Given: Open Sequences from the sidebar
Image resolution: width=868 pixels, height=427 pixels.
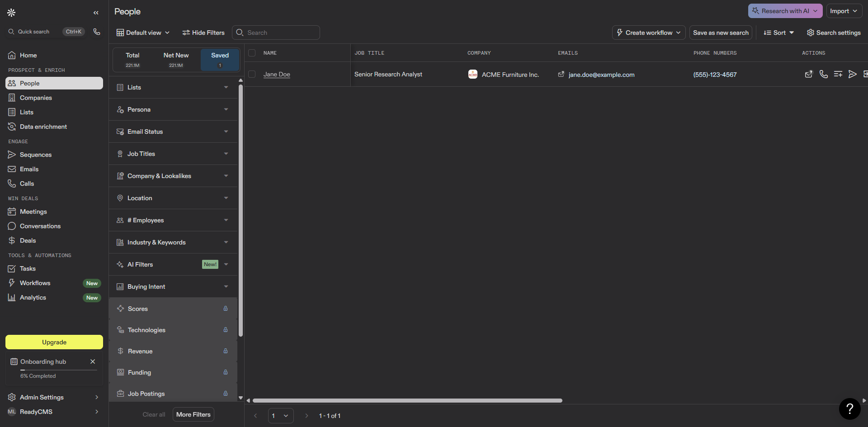Looking at the screenshot, I should (54, 155).
